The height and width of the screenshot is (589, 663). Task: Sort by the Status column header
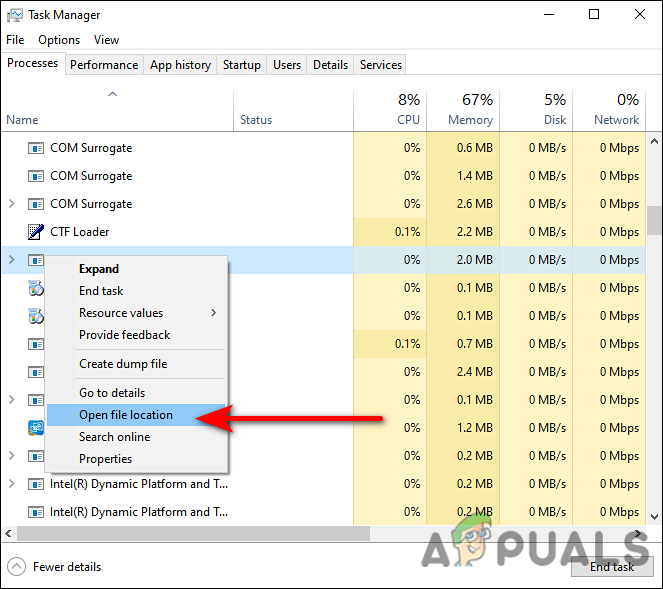(293, 110)
